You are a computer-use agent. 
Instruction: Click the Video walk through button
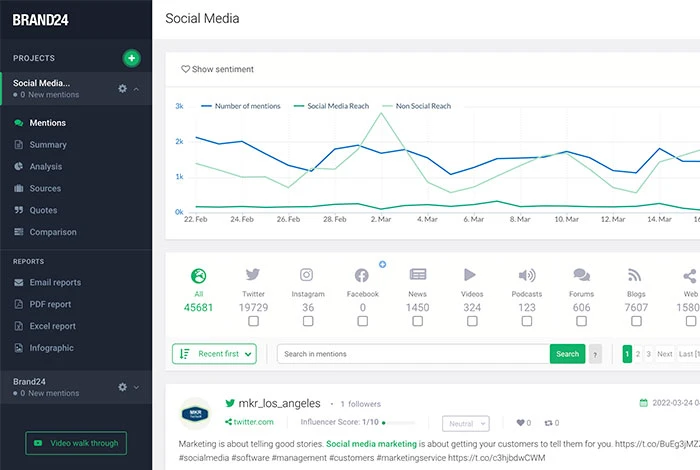[76, 443]
